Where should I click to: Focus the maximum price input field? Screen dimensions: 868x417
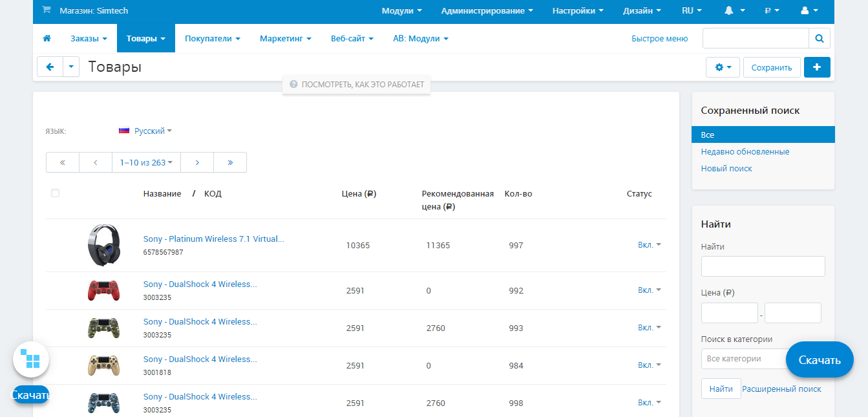click(793, 313)
